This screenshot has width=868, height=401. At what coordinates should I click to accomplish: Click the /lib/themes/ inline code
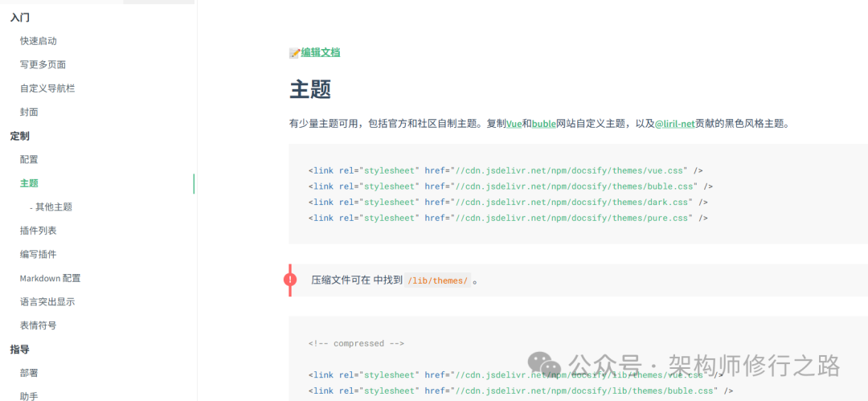pyautogui.click(x=438, y=280)
